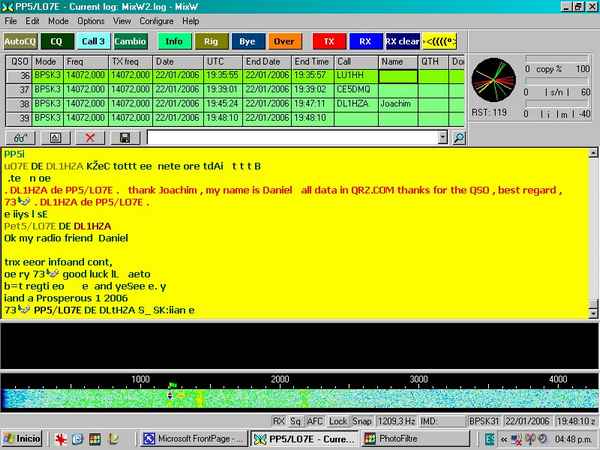Click the 1209.3 Hz frequency status field

396,421
